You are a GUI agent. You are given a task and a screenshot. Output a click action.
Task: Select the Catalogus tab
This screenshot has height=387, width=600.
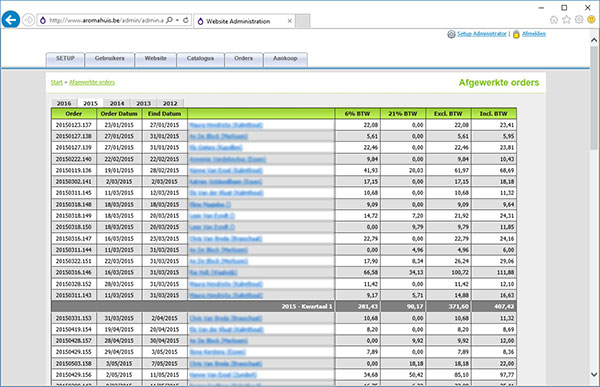[x=200, y=59]
